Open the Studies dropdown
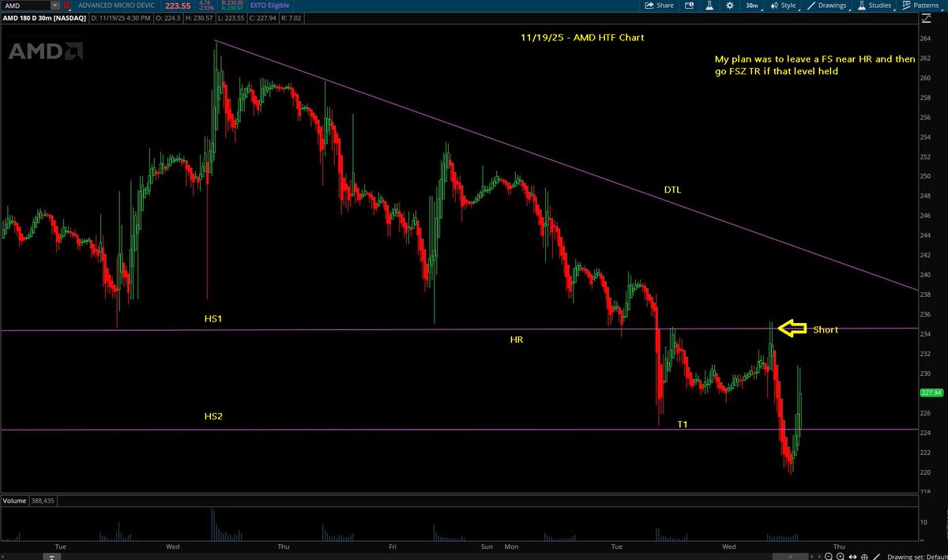 (875, 6)
